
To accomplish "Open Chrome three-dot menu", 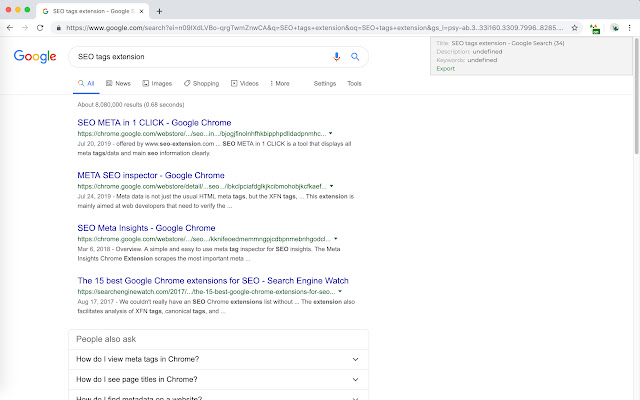I will [629, 28].
